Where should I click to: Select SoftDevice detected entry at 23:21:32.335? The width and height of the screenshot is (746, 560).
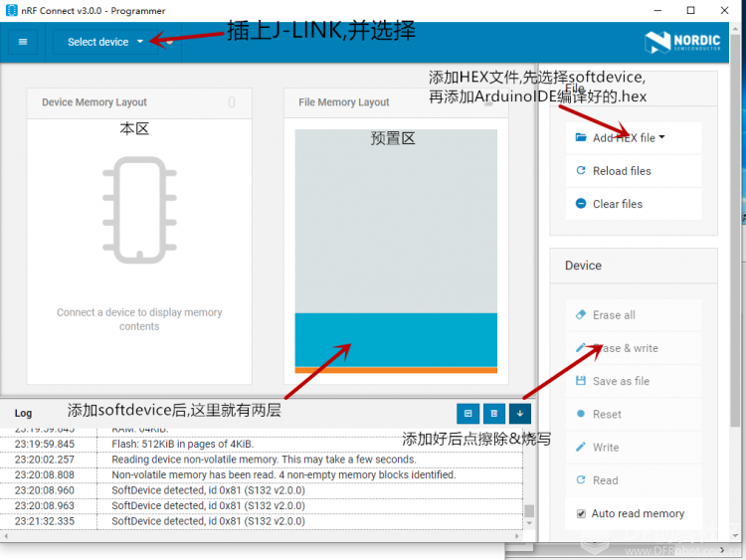click(262, 521)
